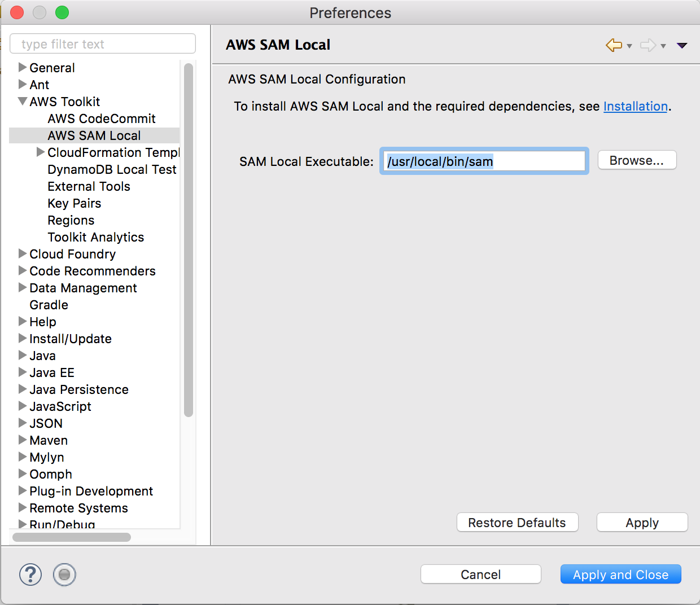Expand CloudFormation Templates node
Viewport: 700px width, 605px height.
point(41,152)
